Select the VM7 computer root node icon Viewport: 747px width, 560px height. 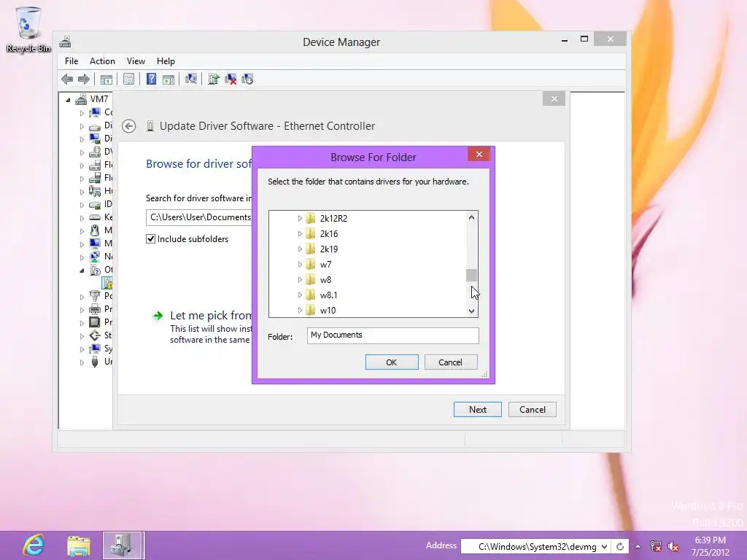tap(82, 99)
